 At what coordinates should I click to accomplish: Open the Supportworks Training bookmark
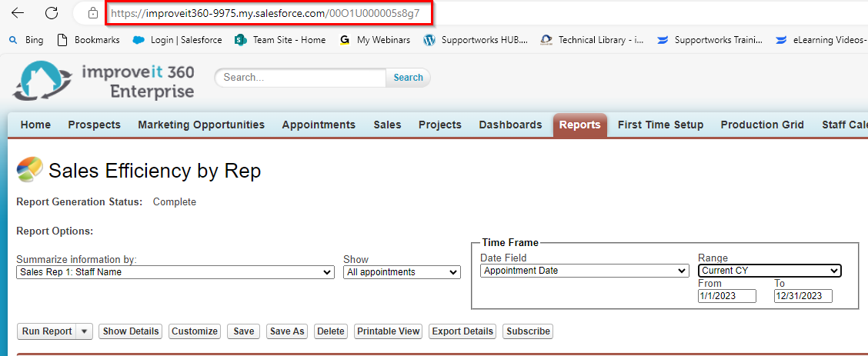(x=709, y=40)
